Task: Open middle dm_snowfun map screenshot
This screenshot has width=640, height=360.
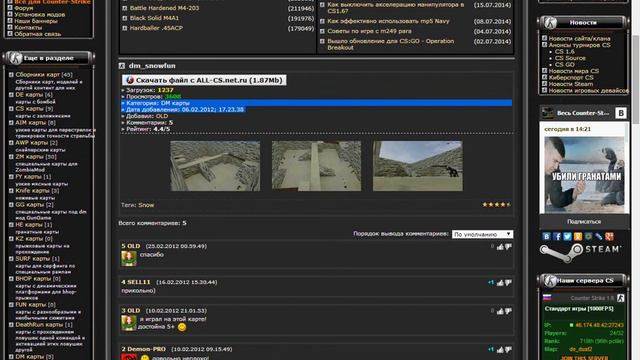Action: (x=316, y=166)
